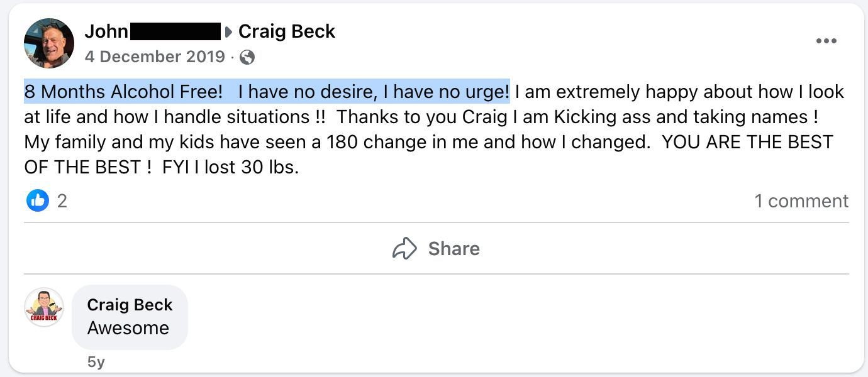Click Craig Beck's name in the comment
The height and width of the screenshot is (377, 868).
pyautogui.click(x=130, y=305)
